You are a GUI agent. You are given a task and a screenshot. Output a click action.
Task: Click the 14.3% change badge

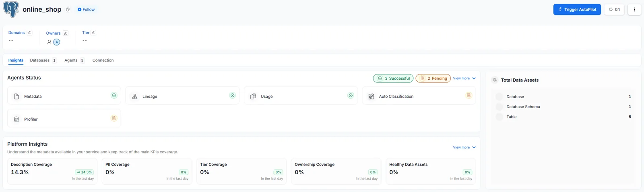pos(84,172)
